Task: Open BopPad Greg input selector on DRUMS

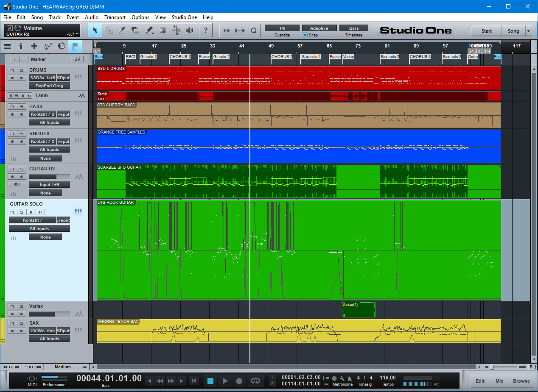Action: [49, 86]
